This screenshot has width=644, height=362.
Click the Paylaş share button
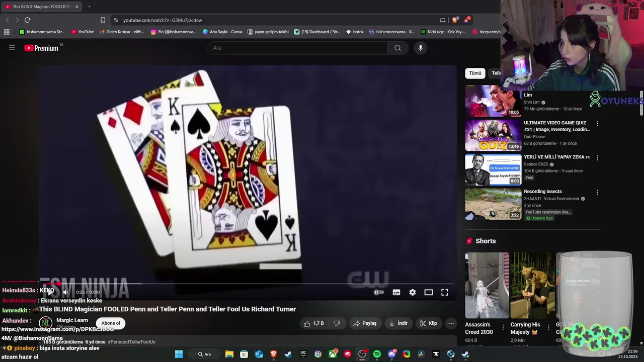coord(365,323)
